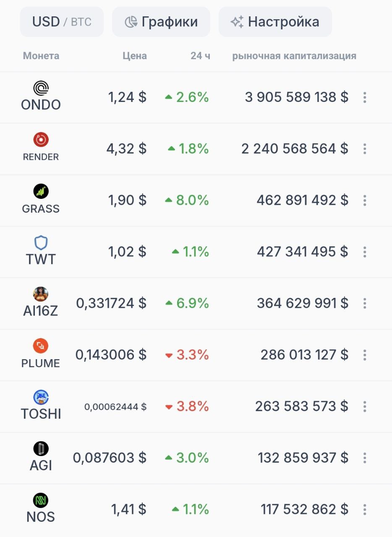Tap the PLUME orange coin icon

[x=41, y=346]
